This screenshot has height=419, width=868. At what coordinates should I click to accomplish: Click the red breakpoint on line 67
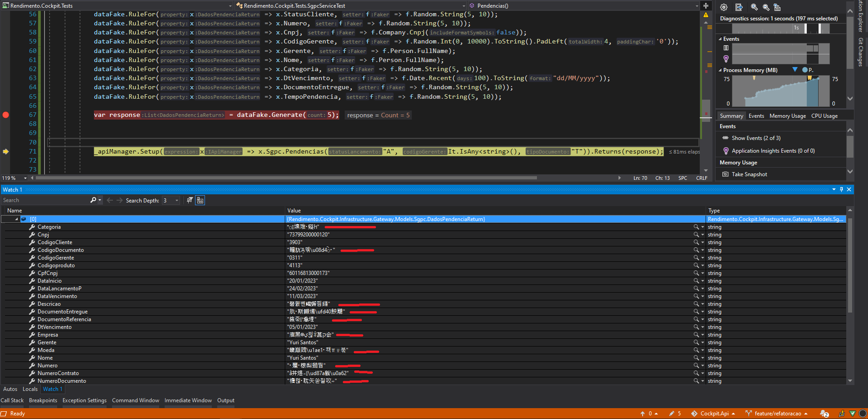6,115
